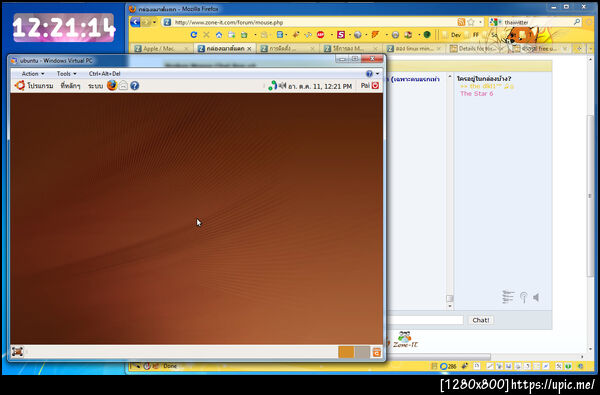The height and width of the screenshot is (395, 600).
Task: Send Ctrl+Alt+Del to the virtual machine
Action: (x=104, y=73)
